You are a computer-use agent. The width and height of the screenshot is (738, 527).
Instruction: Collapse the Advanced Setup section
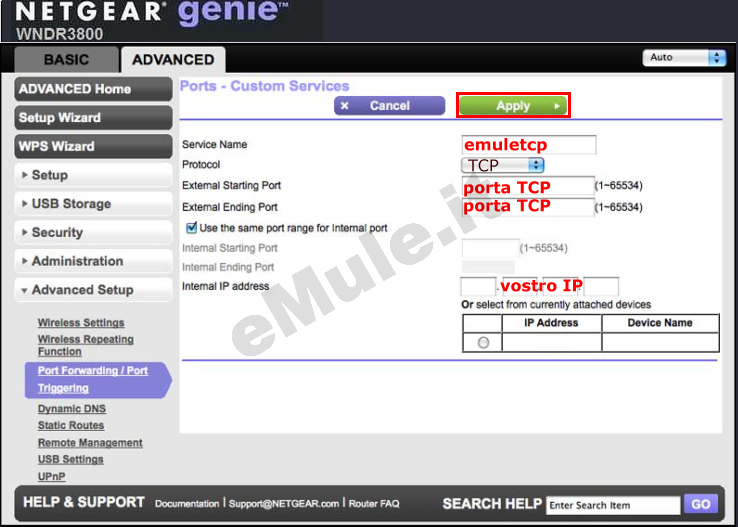click(x=93, y=290)
